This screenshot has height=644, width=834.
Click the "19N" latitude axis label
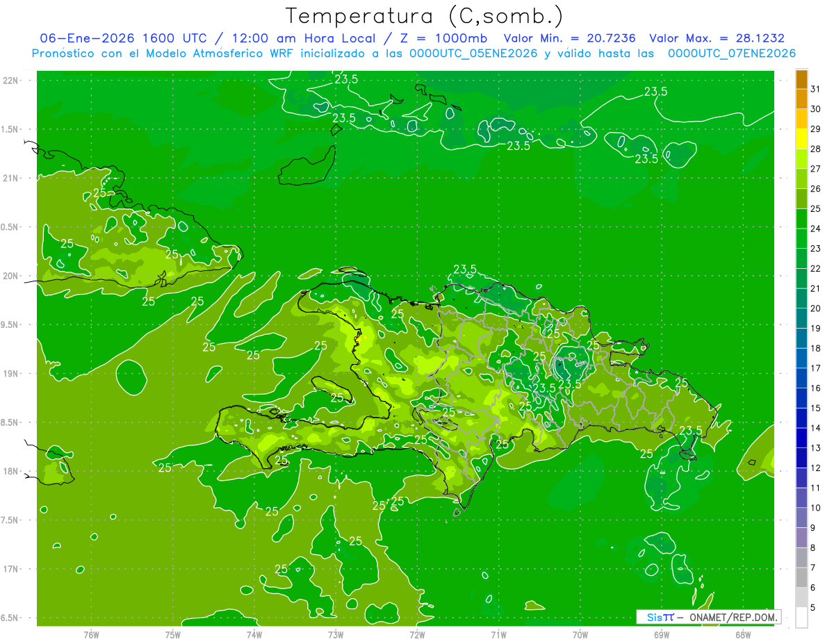click(12, 374)
